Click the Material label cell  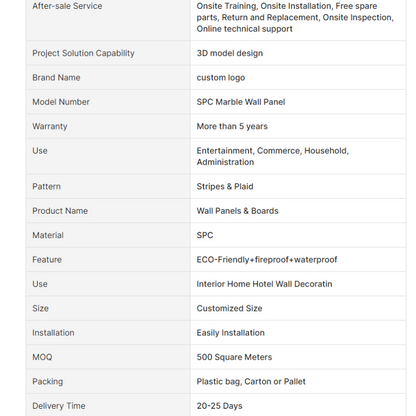[x=108, y=235]
